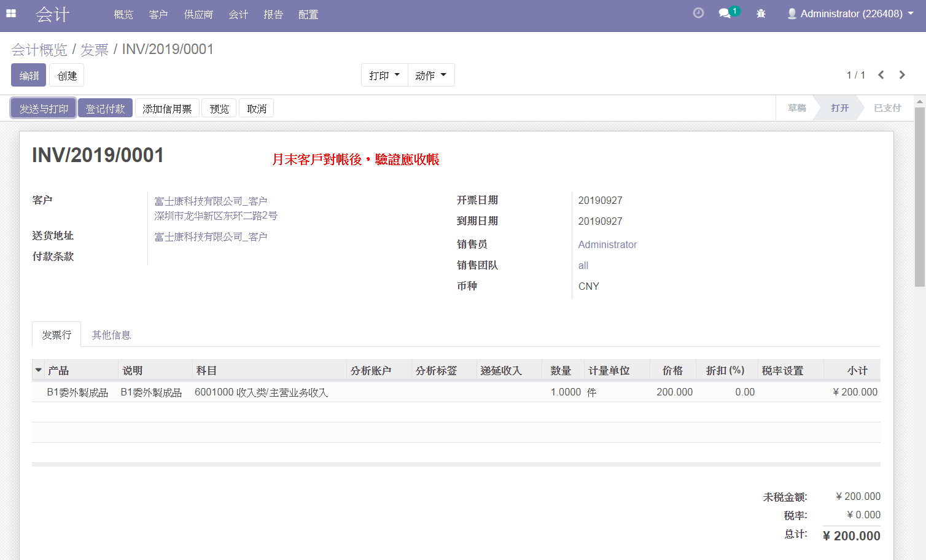Open the 客户 menu

[x=158, y=14]
